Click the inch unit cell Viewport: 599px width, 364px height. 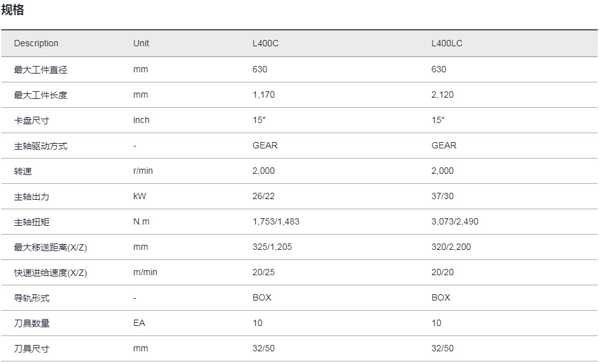(142, 120)
